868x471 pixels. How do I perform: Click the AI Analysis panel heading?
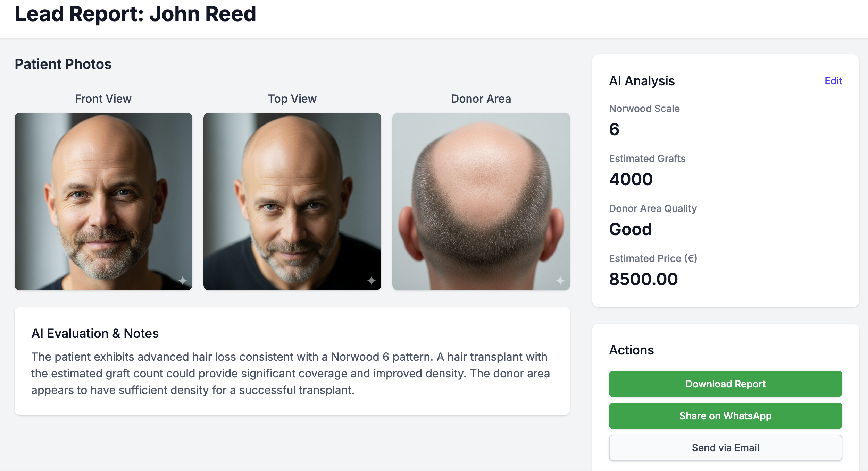[642, 80]
